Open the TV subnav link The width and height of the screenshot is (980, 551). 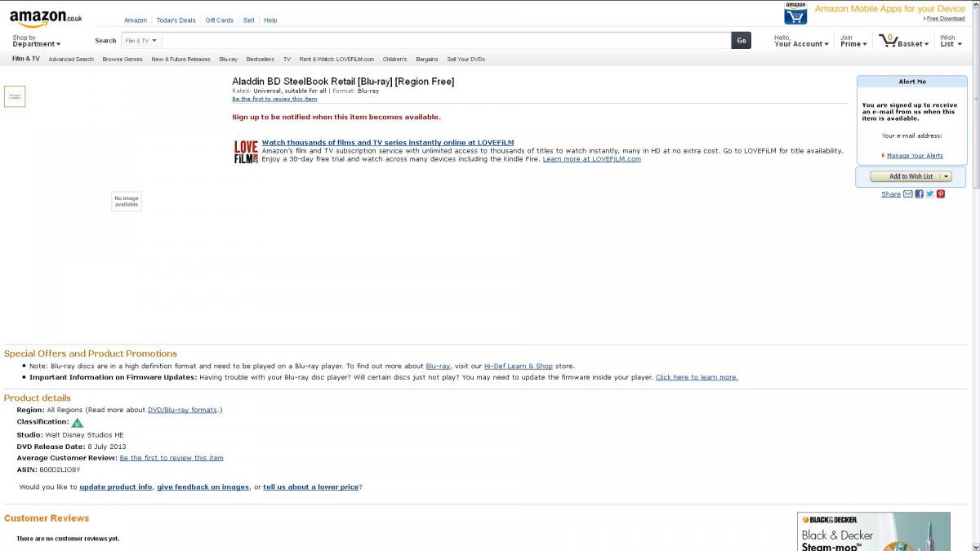tap(287, 59)
